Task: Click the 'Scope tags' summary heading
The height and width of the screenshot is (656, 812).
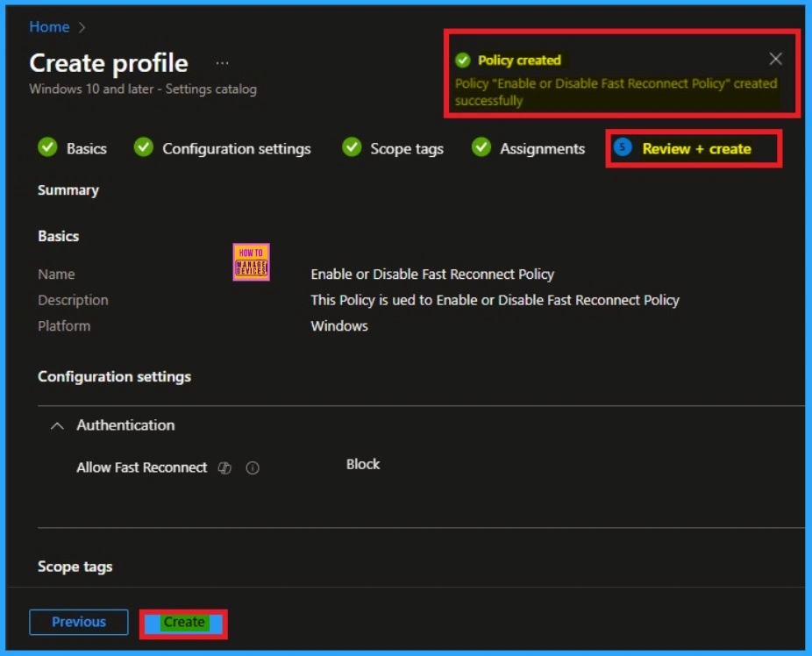Action: pyautogui.click(x=75, y=567)
